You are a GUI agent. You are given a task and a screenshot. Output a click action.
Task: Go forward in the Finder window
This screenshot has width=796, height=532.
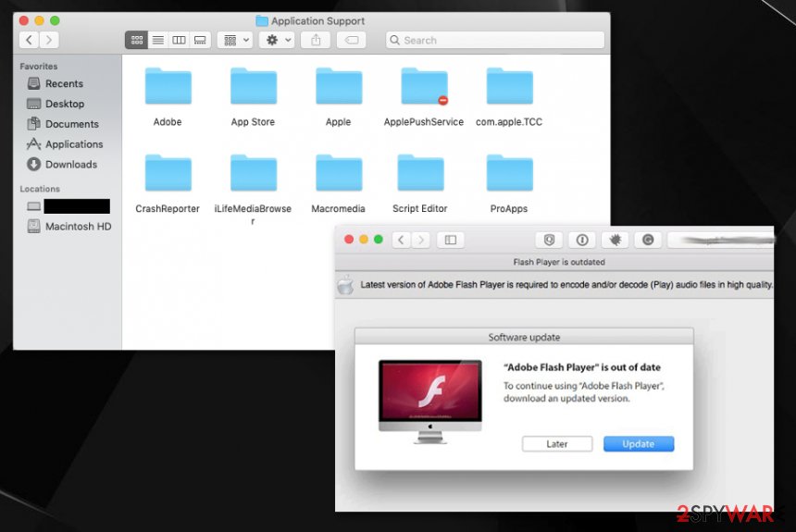[49, 40]
